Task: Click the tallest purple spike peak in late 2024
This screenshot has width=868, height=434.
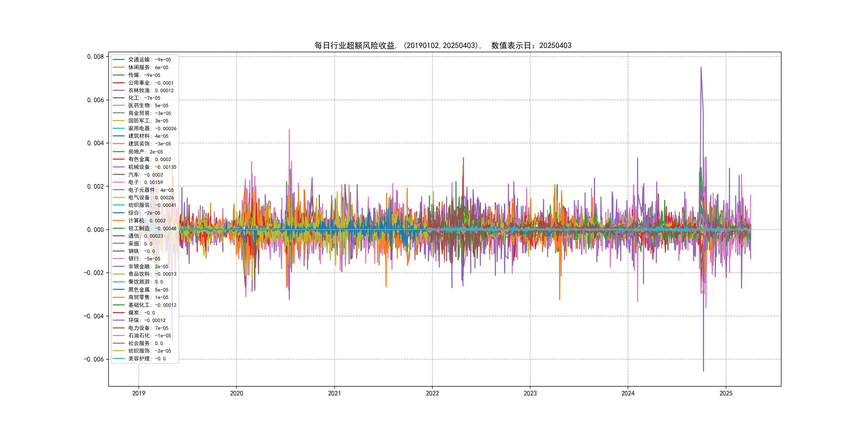Action: [701, 68]
